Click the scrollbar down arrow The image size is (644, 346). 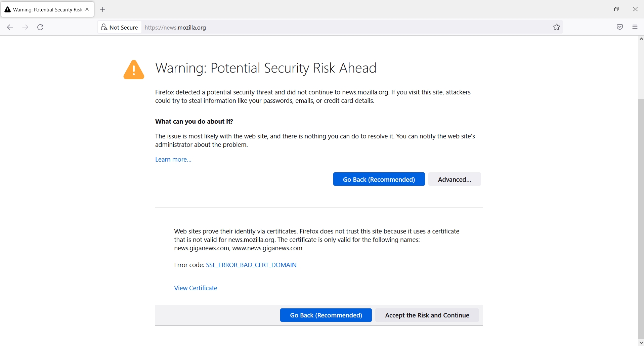pyautogui.click(x=641, y=342)
